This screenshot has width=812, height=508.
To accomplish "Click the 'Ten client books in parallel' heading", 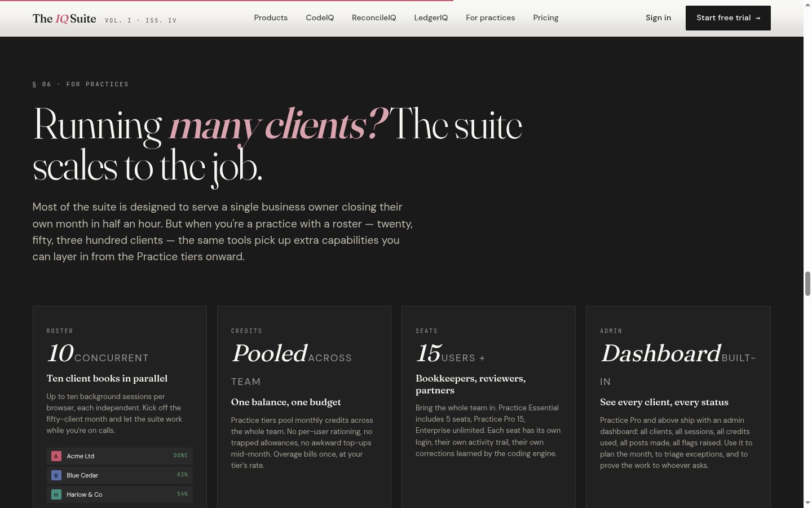I will [x=107, y=379].
